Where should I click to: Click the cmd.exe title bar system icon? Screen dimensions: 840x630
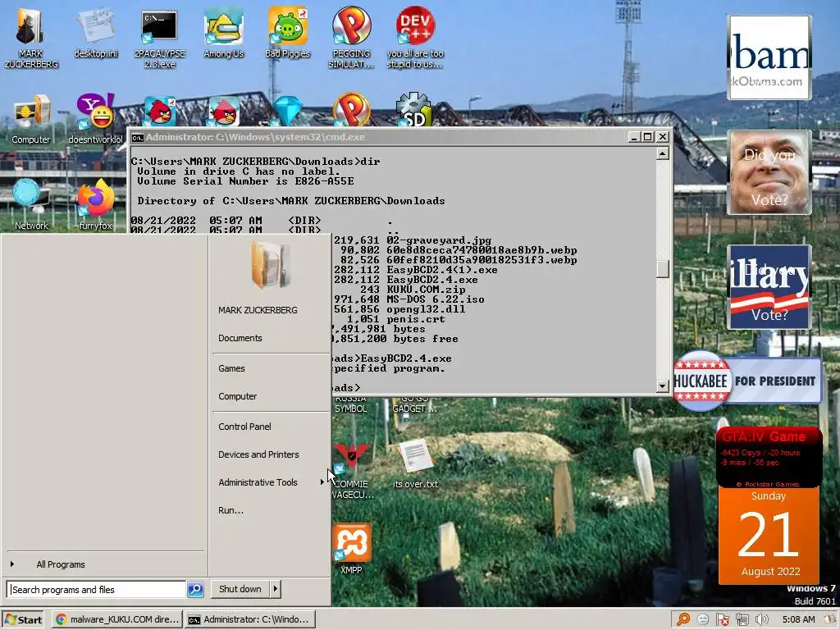[x=138, y=138]
